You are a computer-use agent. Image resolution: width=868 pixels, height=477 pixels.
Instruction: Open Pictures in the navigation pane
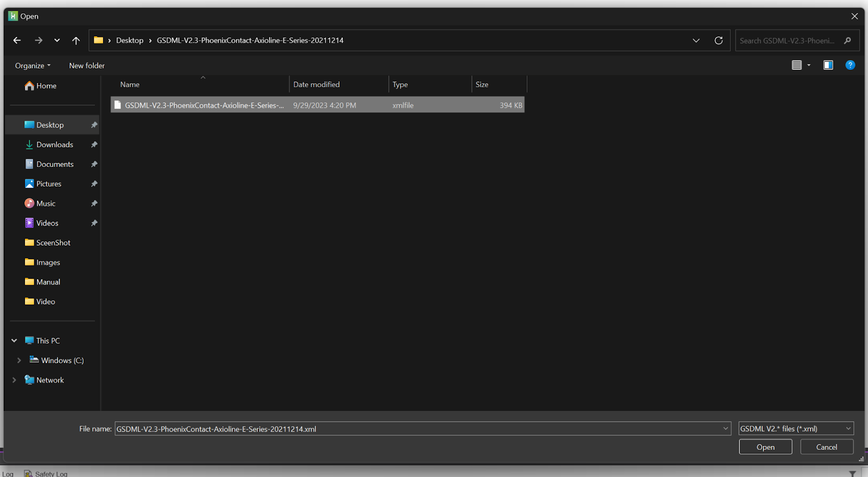tap(43, 184)
